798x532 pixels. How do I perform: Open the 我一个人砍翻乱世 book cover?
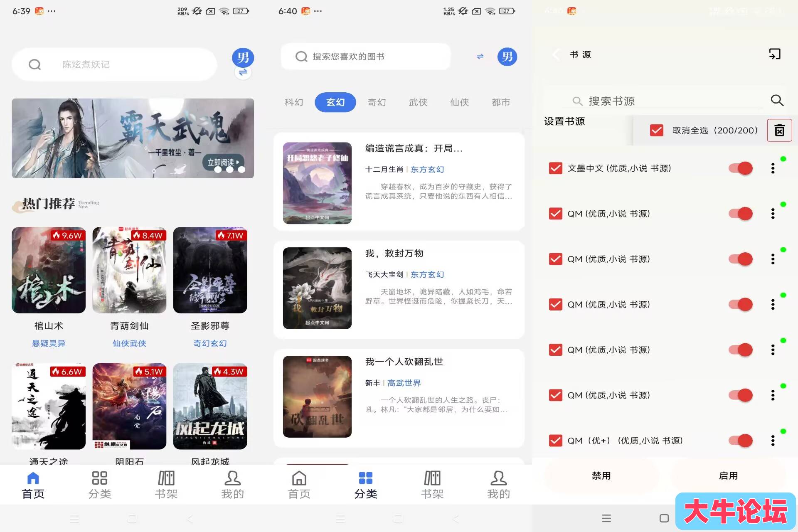[x=317, y=397]
